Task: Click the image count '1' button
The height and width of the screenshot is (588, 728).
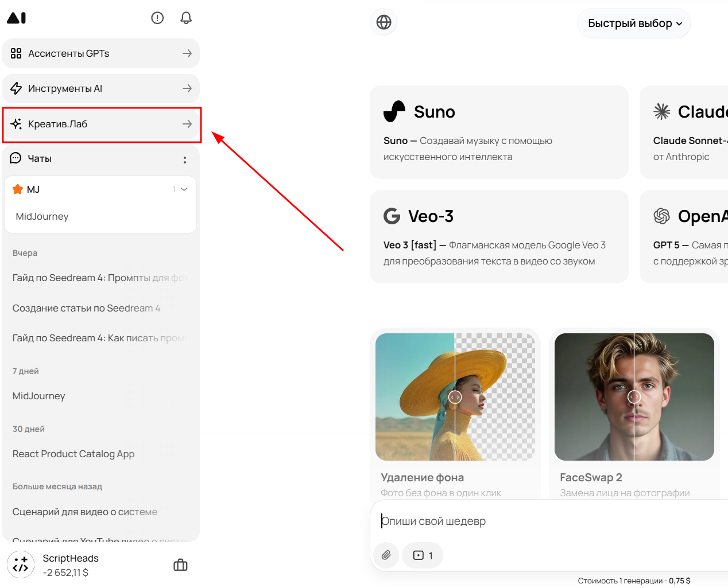Action: 423,555
